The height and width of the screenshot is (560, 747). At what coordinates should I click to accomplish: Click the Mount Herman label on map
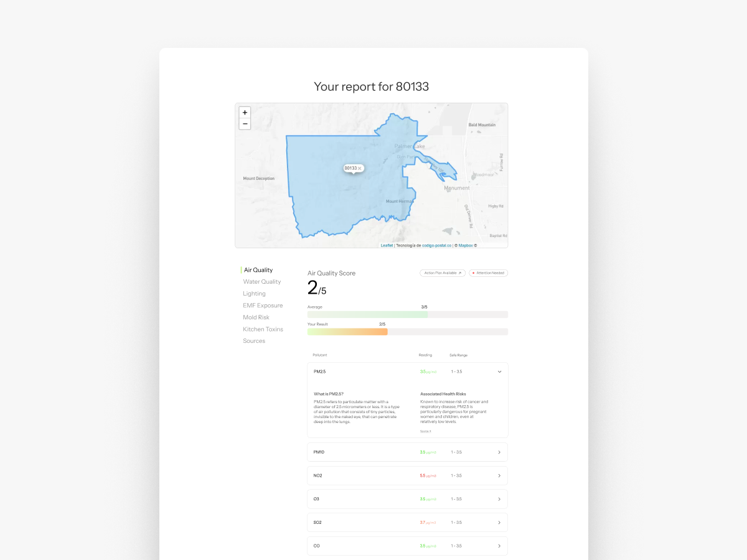tap(400, 202)
